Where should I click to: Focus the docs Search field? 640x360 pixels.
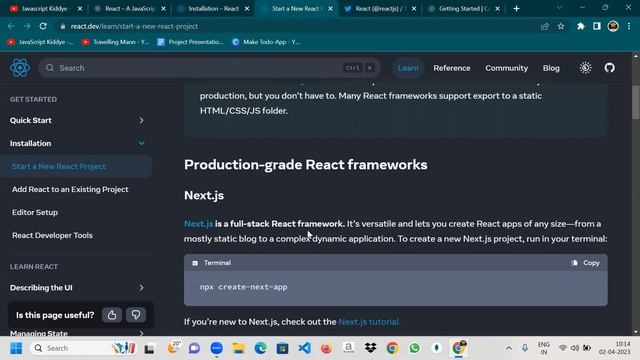209,68
